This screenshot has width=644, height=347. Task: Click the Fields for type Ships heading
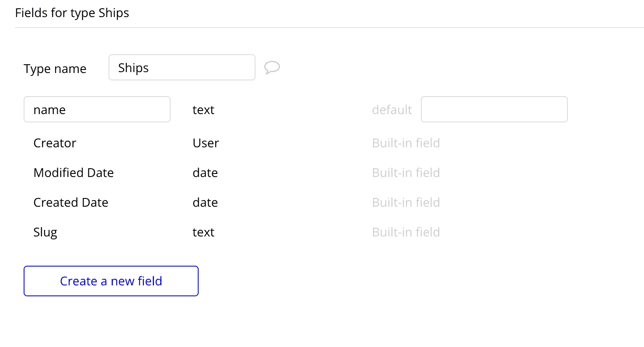click(72, 13)
